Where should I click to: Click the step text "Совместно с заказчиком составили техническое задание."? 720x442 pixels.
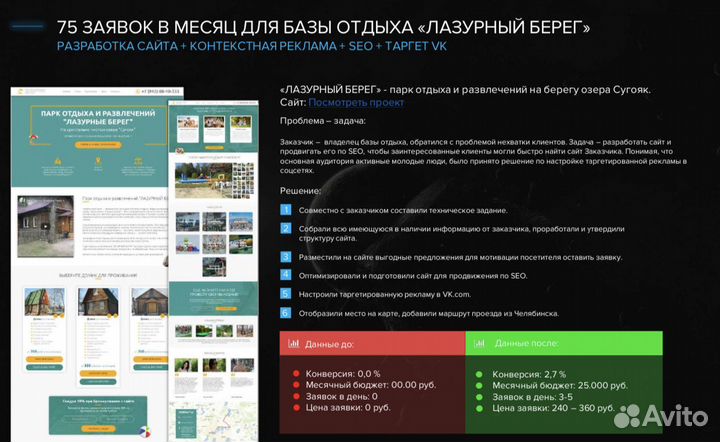403,210
